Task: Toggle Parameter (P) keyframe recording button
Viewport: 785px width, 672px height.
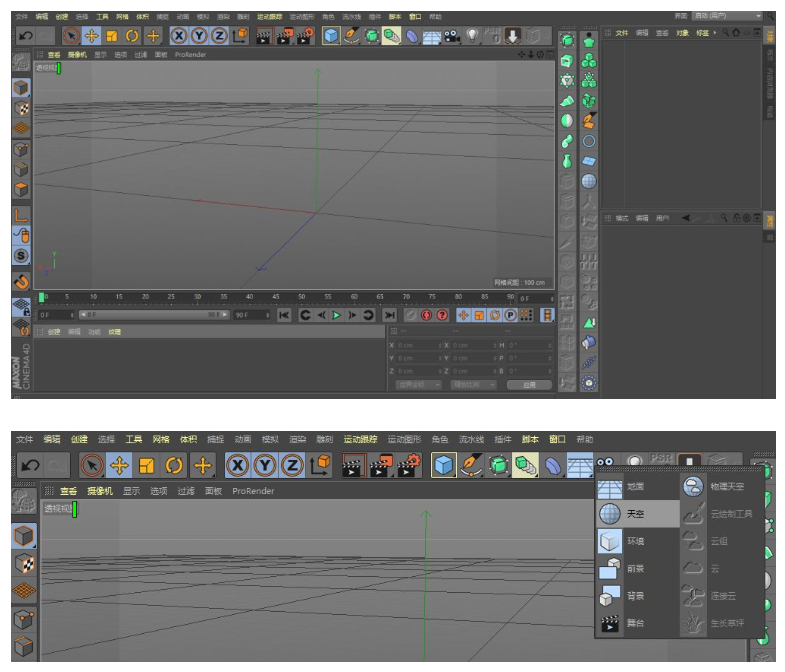Action: 510,315
